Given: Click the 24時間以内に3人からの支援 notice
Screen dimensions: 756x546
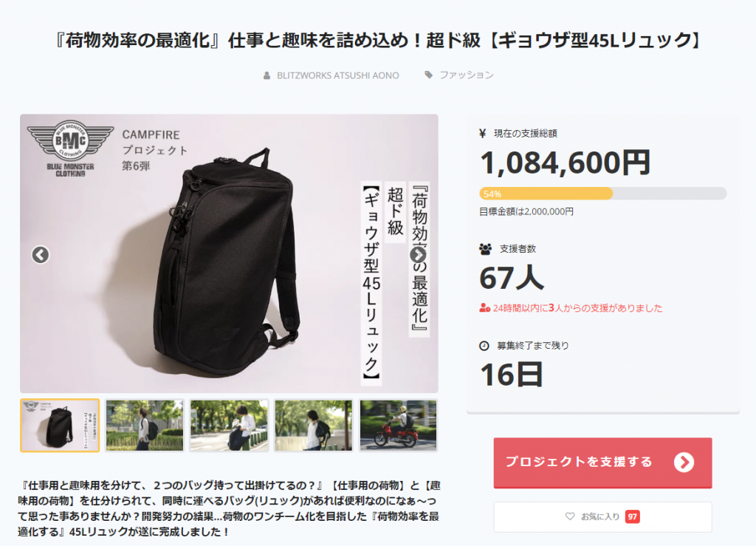Looking at the screenshot, I should click(571, 308).
